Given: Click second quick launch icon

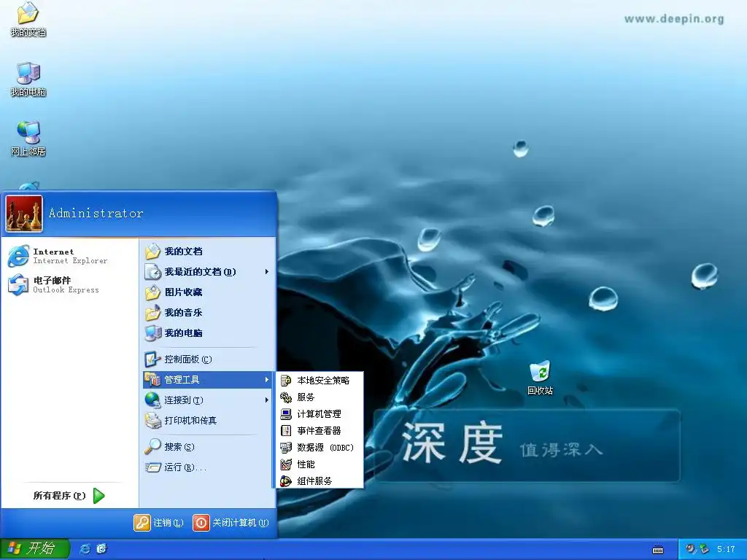Looking at the screenshot, I should tap(101, 549).
